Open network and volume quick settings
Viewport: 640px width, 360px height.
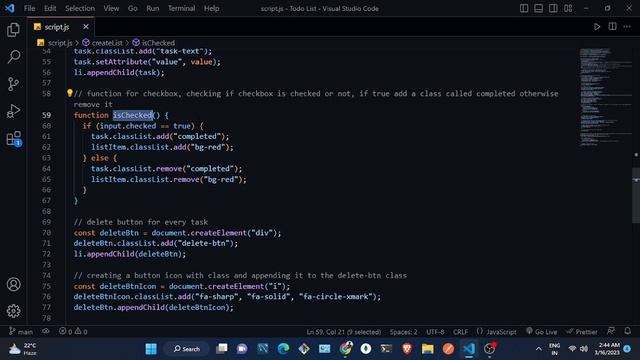(578, 349)
